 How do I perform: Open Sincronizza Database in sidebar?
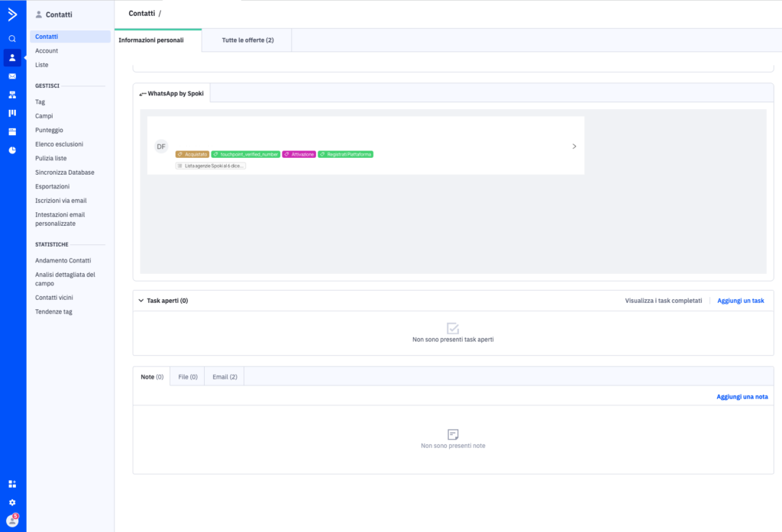click(65, 172)
